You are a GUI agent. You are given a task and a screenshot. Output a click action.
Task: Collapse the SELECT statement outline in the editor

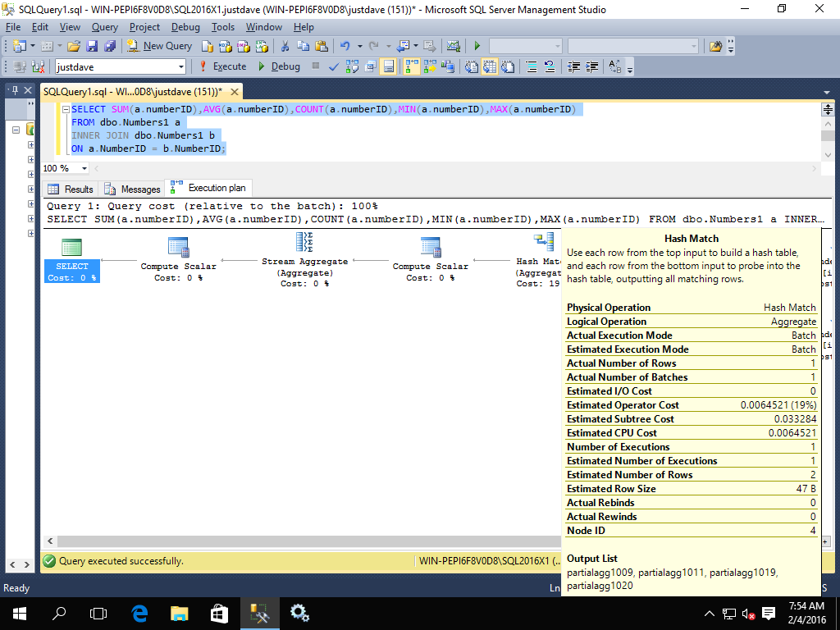click(66, 109)
